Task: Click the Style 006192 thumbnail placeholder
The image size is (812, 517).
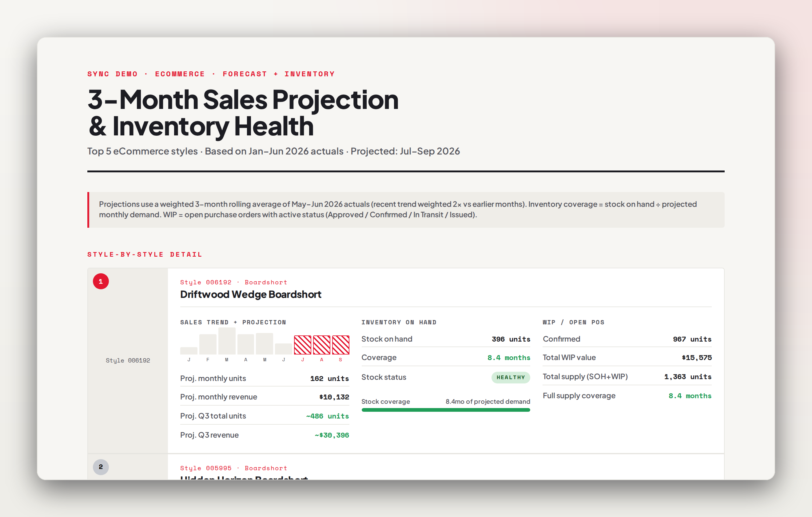Action: point(128,360)
